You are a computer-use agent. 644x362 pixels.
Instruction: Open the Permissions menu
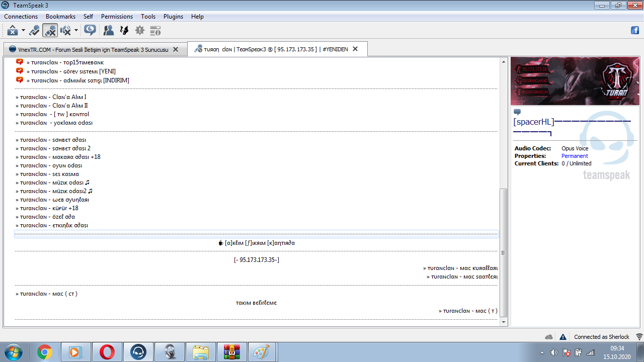(x=117, y=17)
